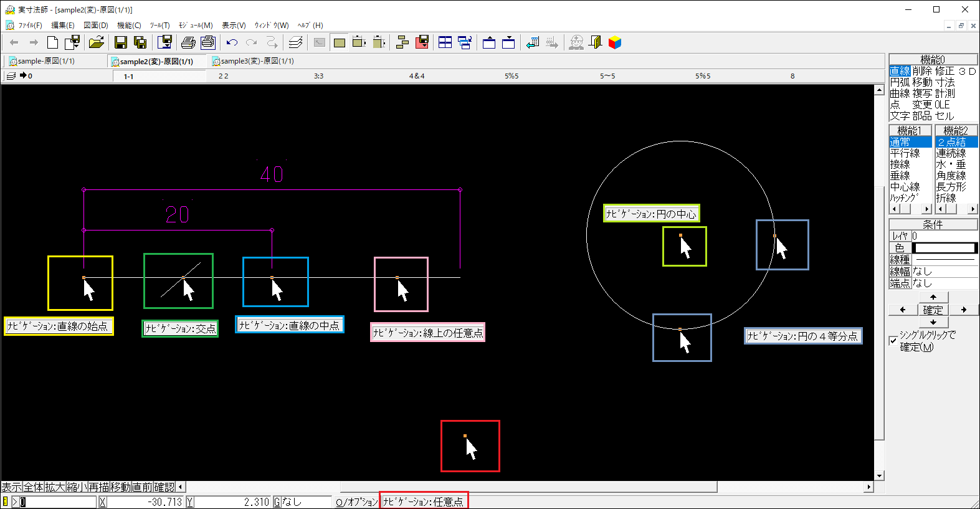Click the vertical scrollbar down arrow

tap(880, 475)
